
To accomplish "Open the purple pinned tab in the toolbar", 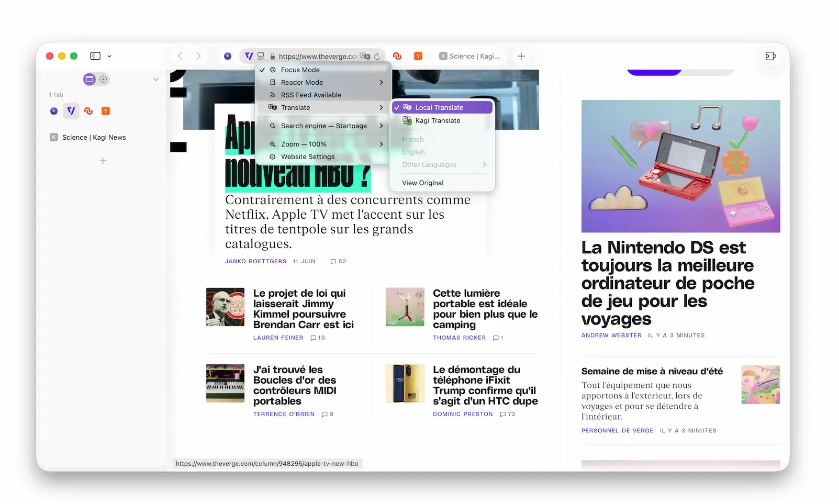I will (228, 56).
